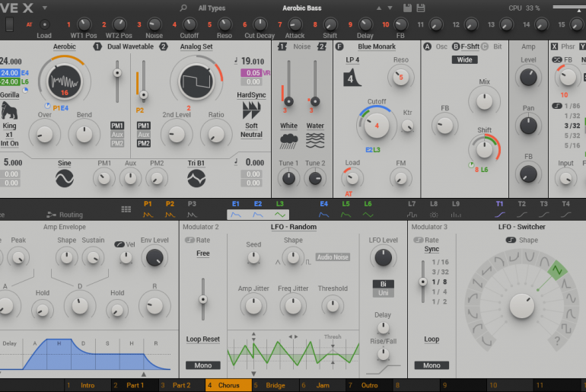
Task: Click the save preset floppy icon
Action: [407, 8]
